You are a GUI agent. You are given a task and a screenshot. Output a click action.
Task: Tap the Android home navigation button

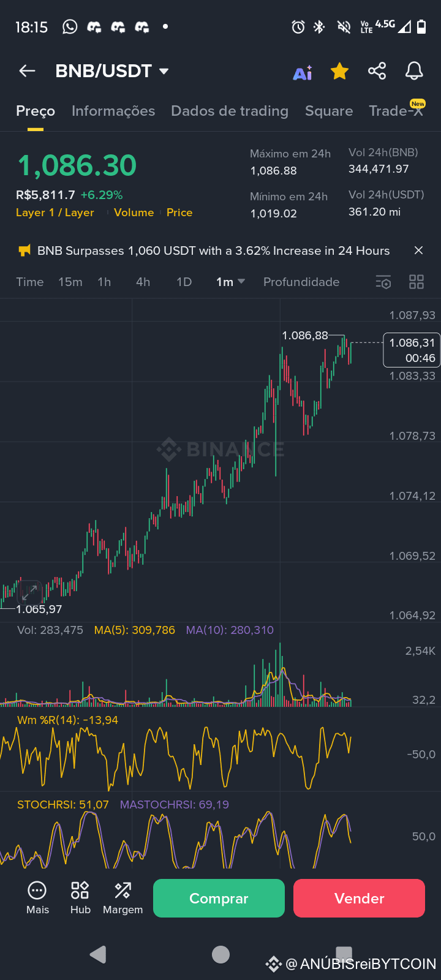221,954
